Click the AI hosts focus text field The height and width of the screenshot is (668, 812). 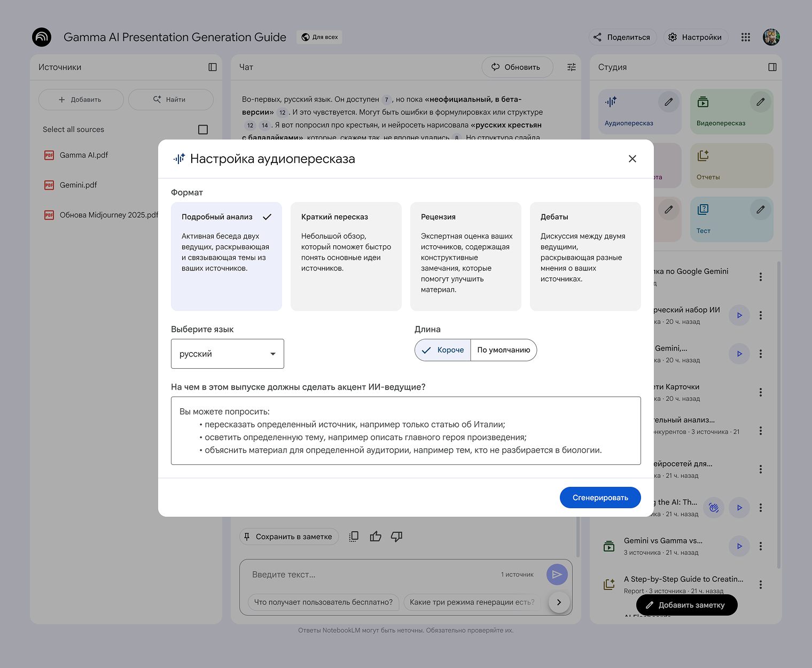(x=405, y=431)
